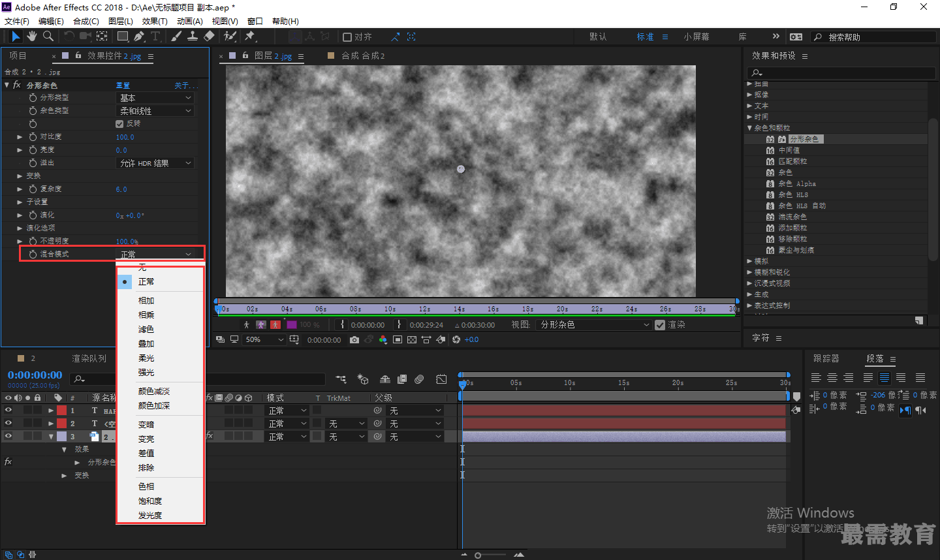Click the snapshot camera icon in viewer
Image resolution: width=940 pixels, height=560 pixels.
pos(354,339)
